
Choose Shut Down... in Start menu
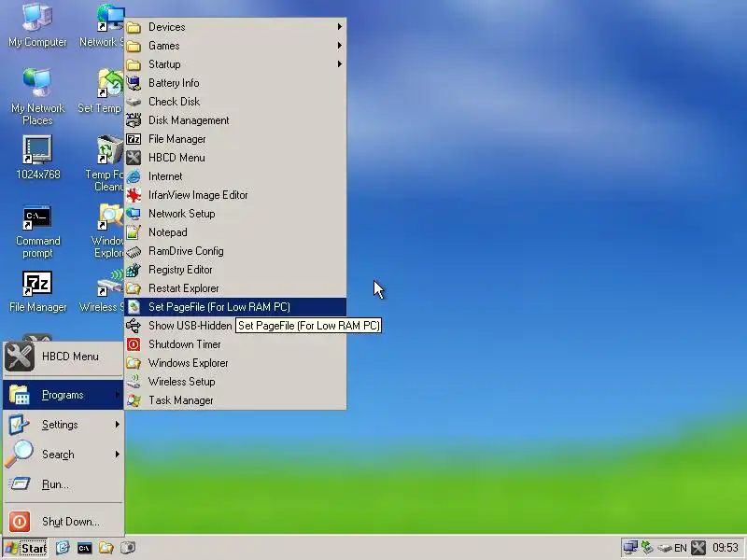(x=63, y=522)
